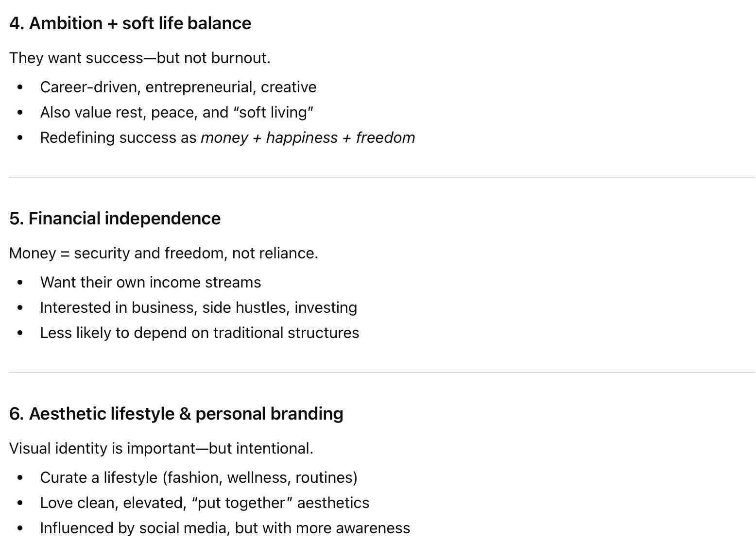The image size is (756, 542).
Task: Click the divider line above Financial independence
Action: (x=381, y=177)
